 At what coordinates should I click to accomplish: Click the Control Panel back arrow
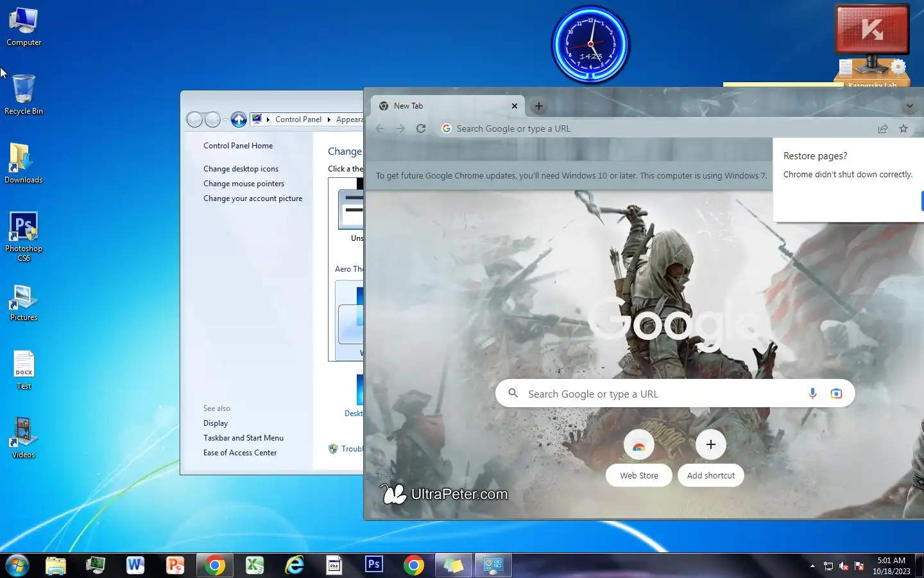[x=194, y=119]
